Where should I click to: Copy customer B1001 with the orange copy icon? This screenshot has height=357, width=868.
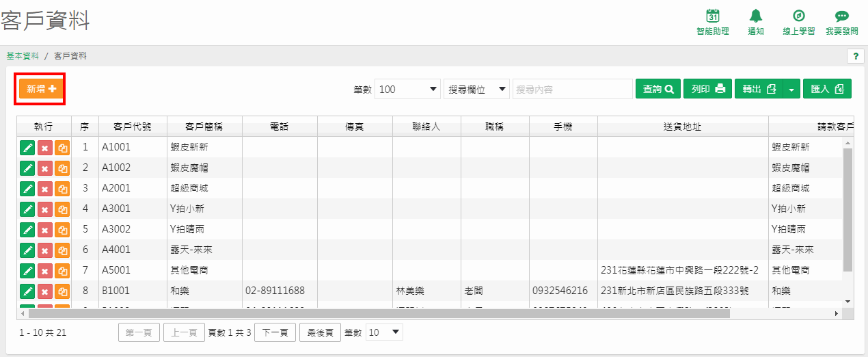62,291
